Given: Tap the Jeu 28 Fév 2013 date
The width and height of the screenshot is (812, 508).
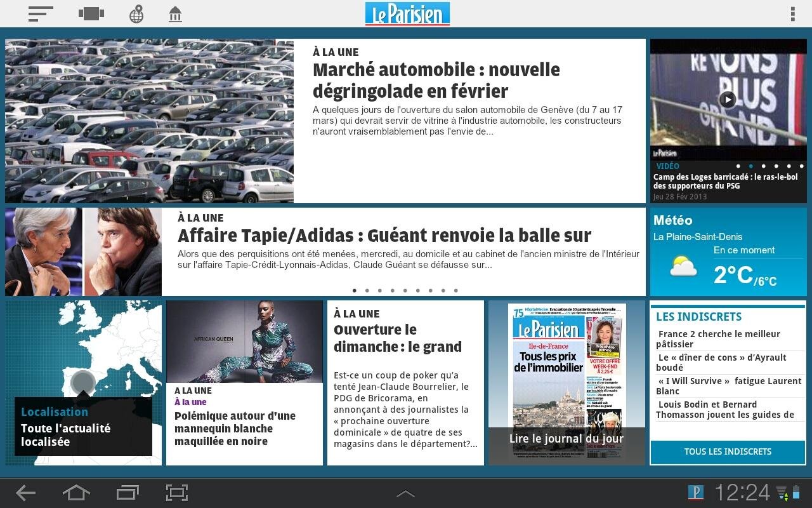Looking at the screenshot, I should coord(680,196).
